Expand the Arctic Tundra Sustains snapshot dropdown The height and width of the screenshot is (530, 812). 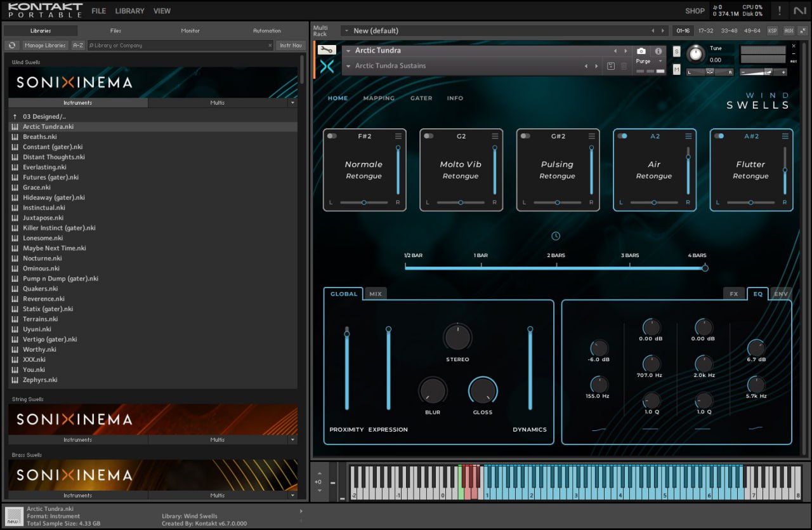coord(348,66)
